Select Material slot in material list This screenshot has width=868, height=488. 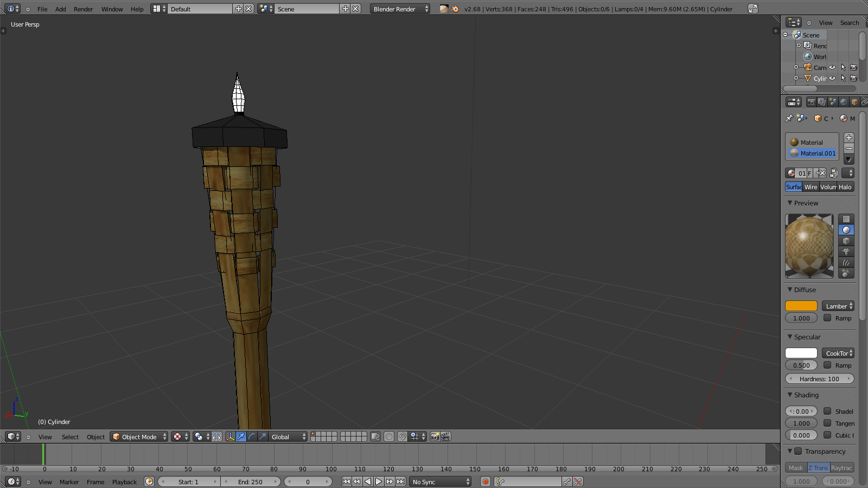pos(812,143)
